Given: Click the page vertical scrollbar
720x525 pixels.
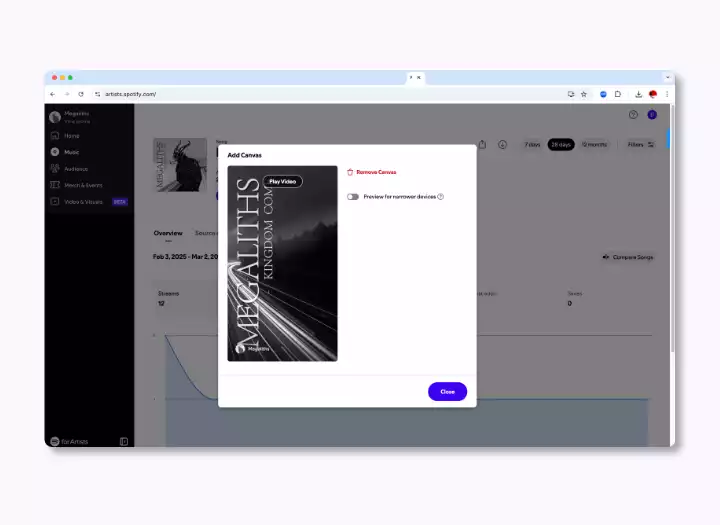Looking at the screenshot, I should [672, 230].
